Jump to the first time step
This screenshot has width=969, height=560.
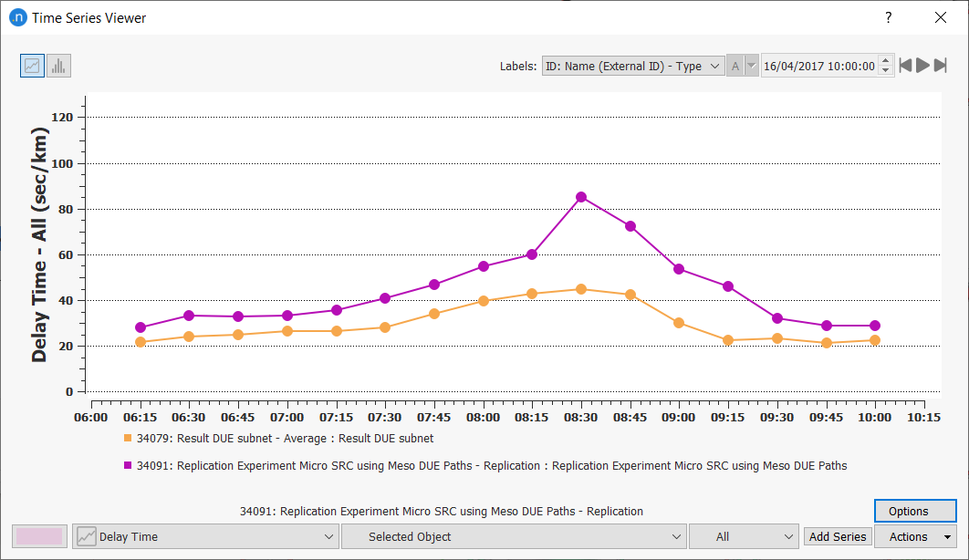coord(905,66)
